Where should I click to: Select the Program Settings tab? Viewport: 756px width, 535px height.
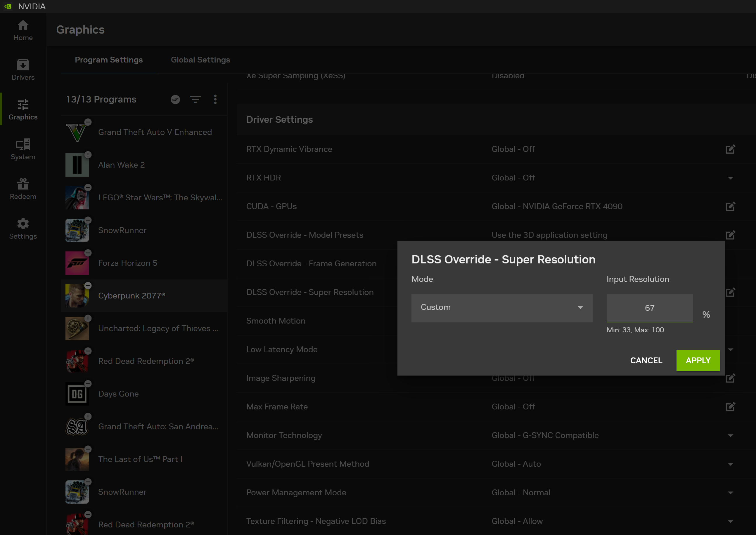tap(108, 60)
